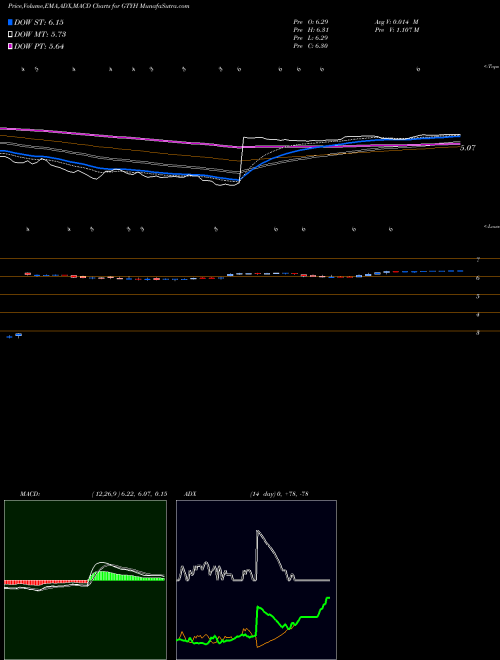The width and height of the screenshot is (500, 660).
Task: Select the 'DOW MT: 5.73' legend text
Action: point(40,35)
